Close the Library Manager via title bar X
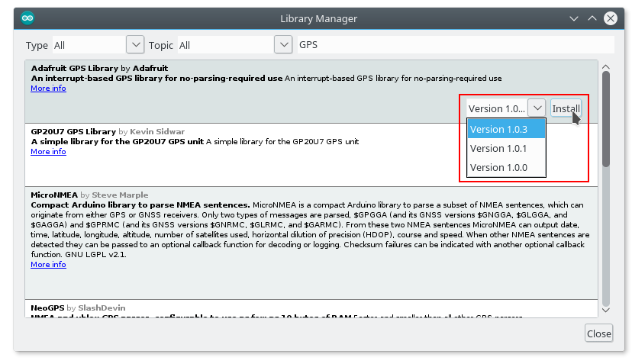Screen dimensions: 632x364 [x=610, y=18]
